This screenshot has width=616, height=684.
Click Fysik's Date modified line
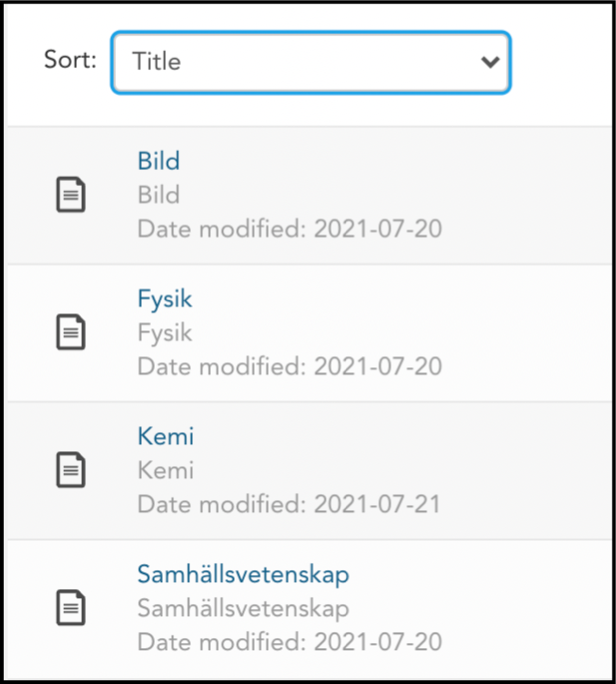(x=290, y=366)
